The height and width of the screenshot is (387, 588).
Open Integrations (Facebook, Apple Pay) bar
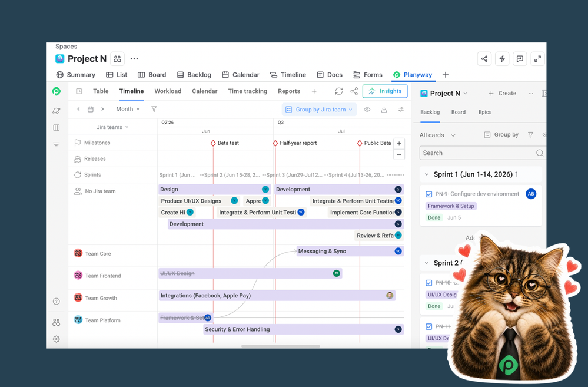click(277, 296)
